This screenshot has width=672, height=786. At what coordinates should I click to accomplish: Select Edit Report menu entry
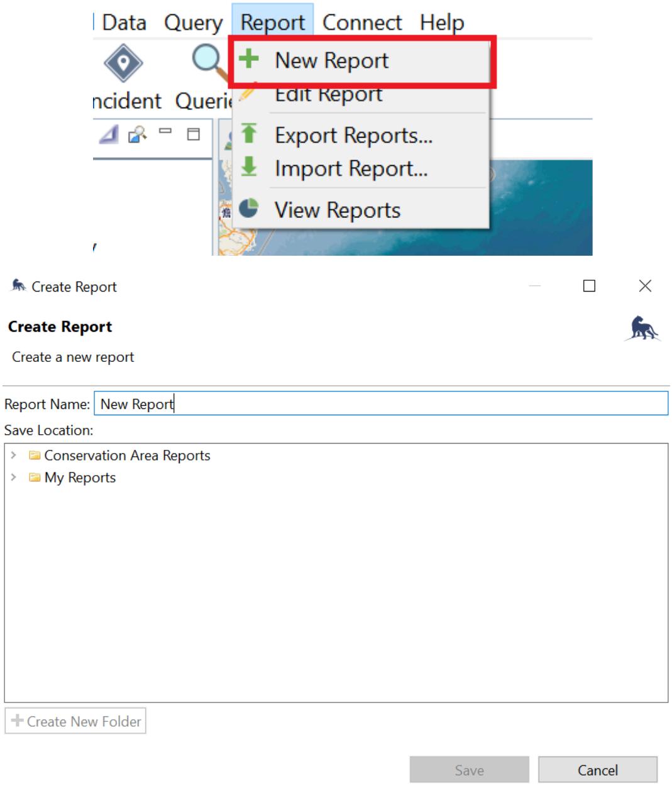pyautogui.click(x=361, y=95)
